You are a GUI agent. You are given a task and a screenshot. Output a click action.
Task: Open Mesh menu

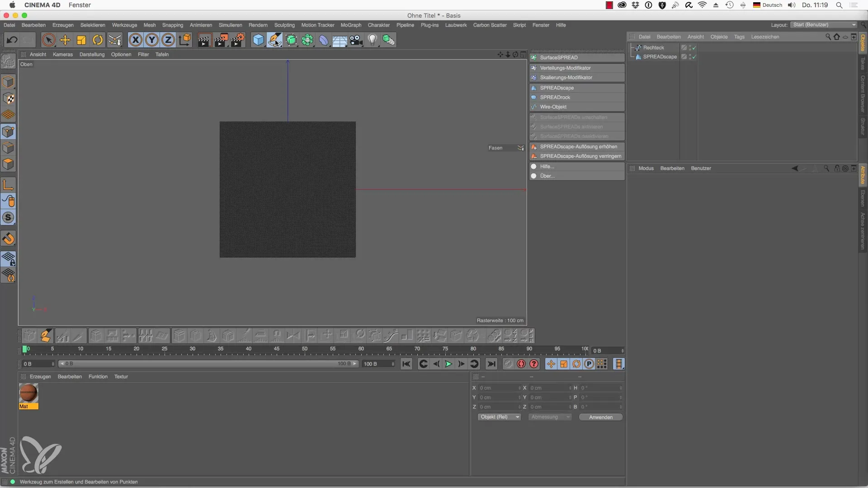click(x=150, y=25)
